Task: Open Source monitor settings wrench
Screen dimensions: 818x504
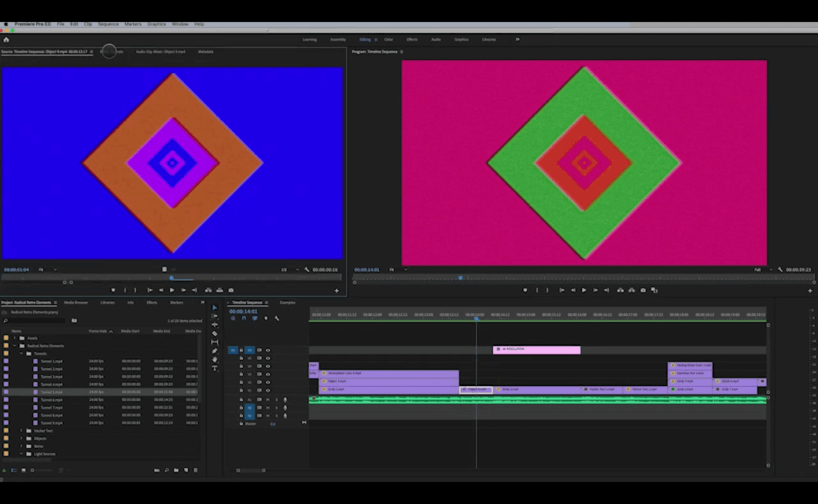Action: coord(306,270)
